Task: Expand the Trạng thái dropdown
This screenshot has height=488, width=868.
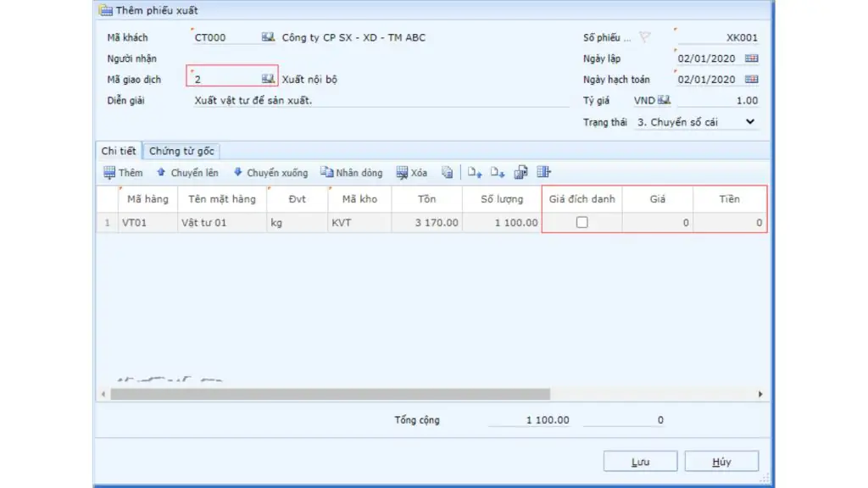Action: click(750, 122)
